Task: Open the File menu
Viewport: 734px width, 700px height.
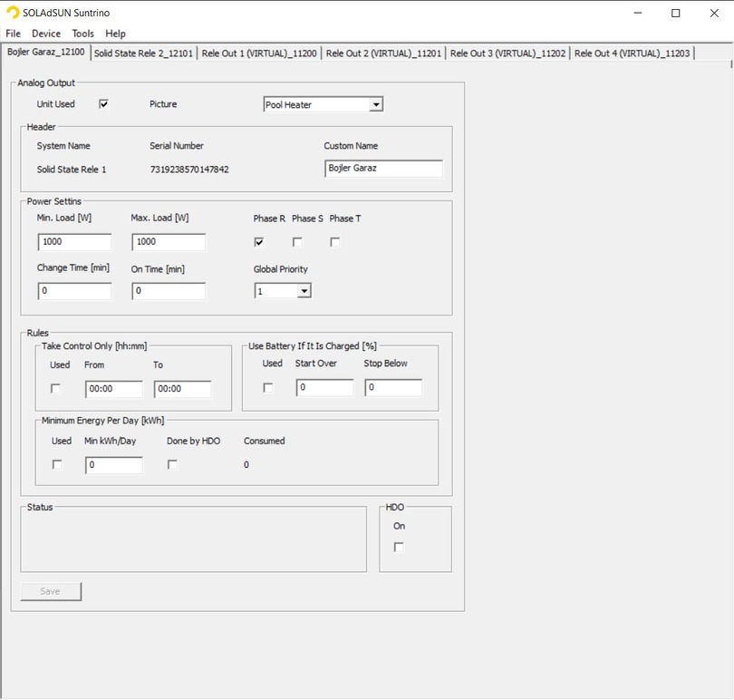Action: tap(13, 34)
